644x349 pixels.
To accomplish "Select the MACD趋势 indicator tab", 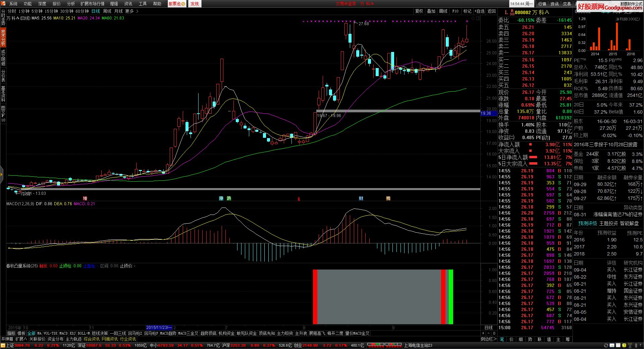I will point(168,333).
